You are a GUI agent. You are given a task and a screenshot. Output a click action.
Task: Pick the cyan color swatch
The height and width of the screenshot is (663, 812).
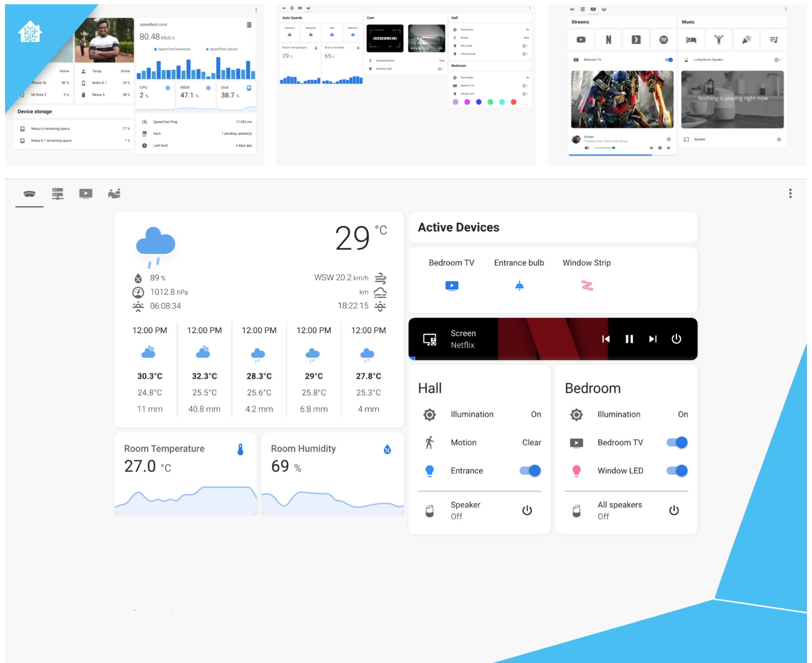(502, 102)
